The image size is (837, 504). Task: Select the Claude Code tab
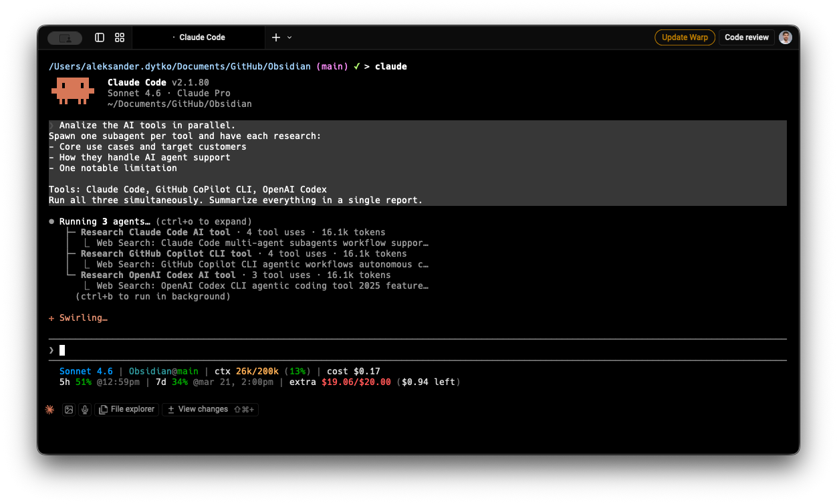click(x=199, y=37)
